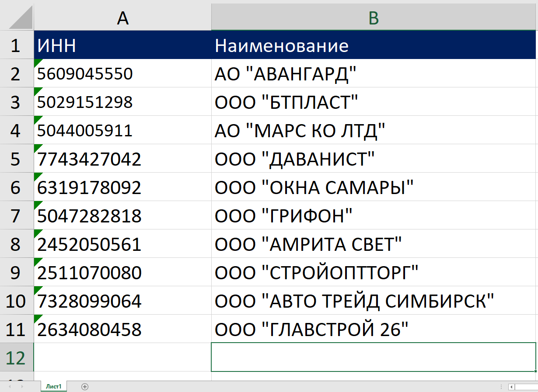
Task: Click the horizontal scrollbar left arrow
Action: [x=511, y=387]
